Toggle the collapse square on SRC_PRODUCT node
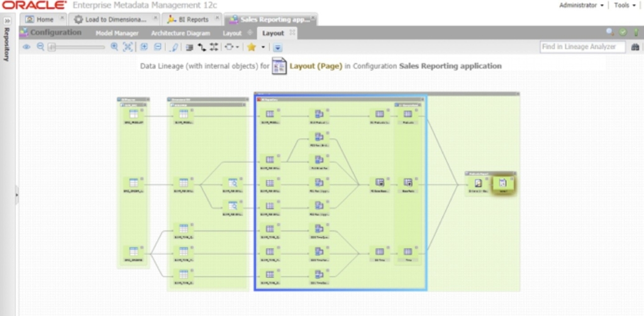Viewport: 644px width, 316px height. pos(142,110)
